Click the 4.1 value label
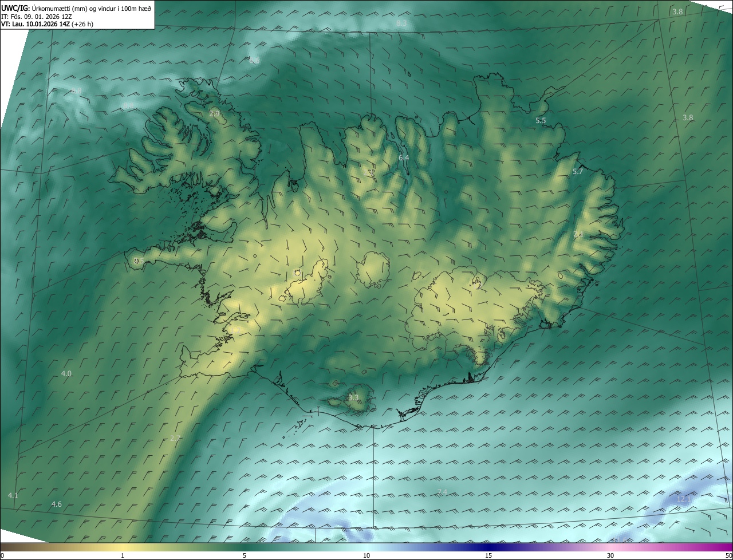This screenshot has height=560, width=733. pyautogui.click(x=13, y=495)
